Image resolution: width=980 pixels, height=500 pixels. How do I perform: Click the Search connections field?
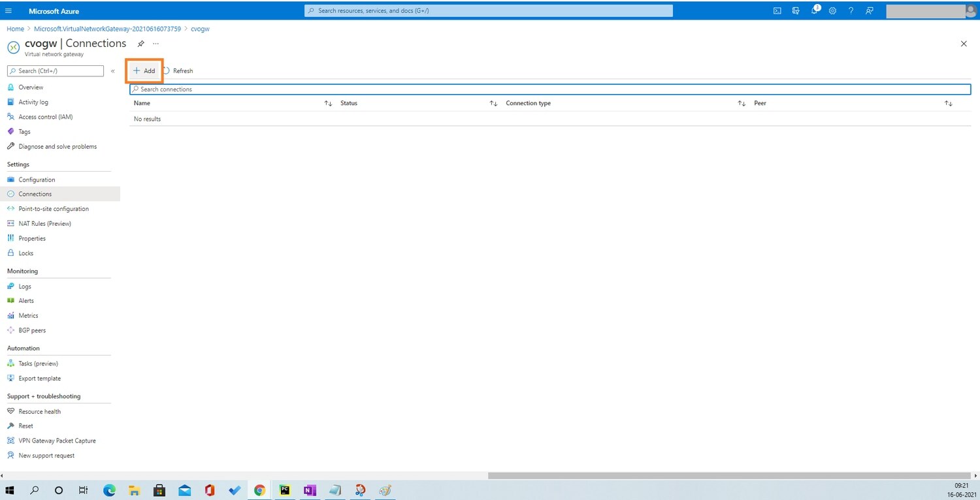[x=550, y=89]
